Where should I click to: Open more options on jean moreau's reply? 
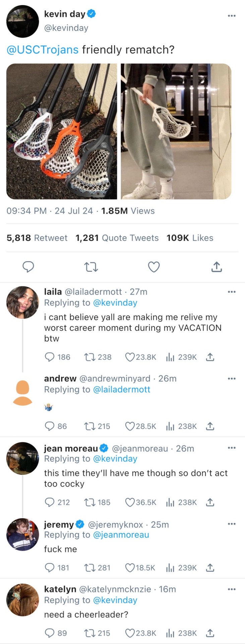coord(232,448)
